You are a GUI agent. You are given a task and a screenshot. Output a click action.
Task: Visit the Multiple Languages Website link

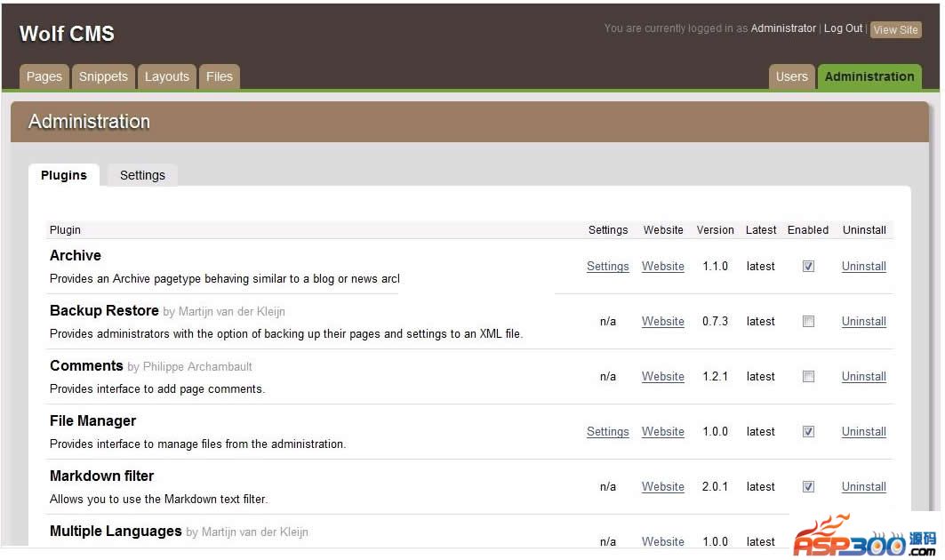663,541
